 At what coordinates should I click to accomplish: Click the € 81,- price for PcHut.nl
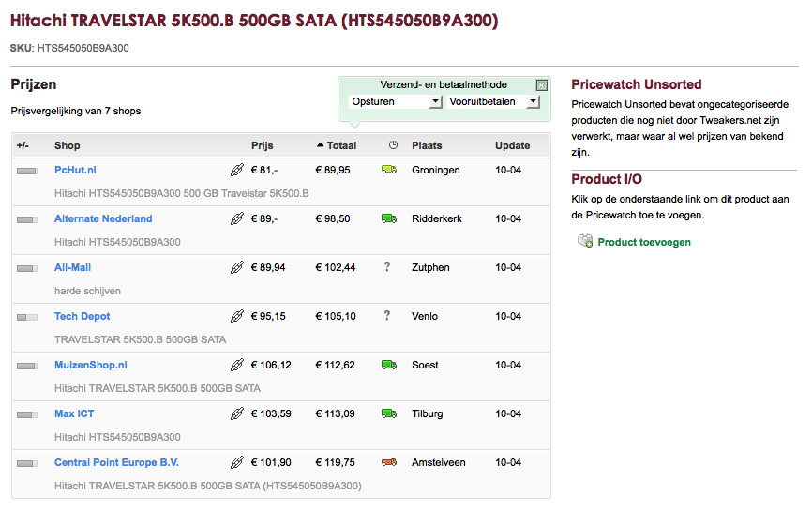tap(264, 170)
